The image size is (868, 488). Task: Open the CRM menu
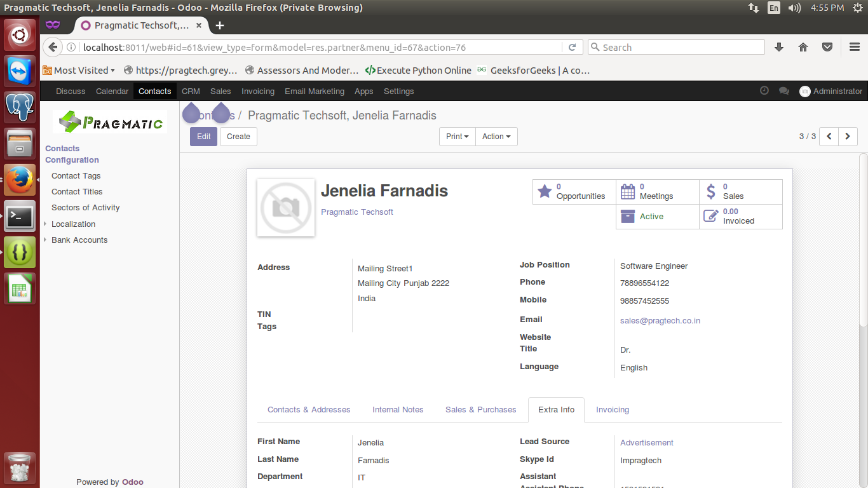[191, 91]
